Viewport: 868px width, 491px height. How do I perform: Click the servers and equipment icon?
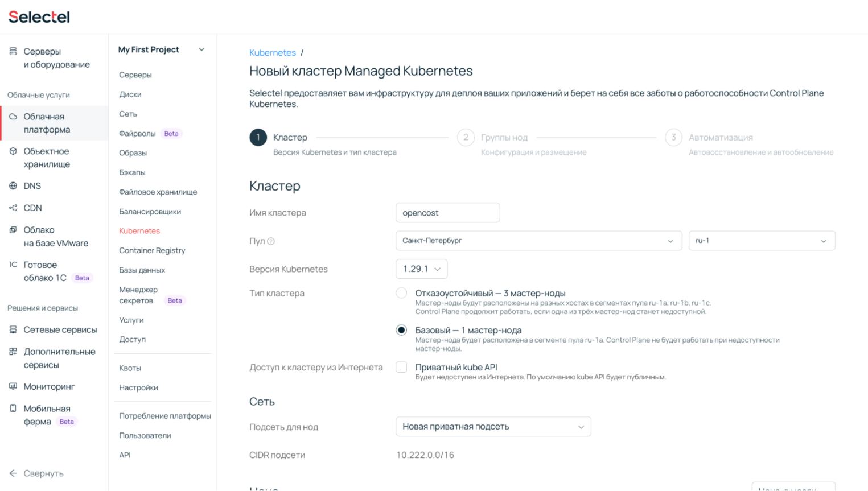pyautogui.click(x=13, y=51)
